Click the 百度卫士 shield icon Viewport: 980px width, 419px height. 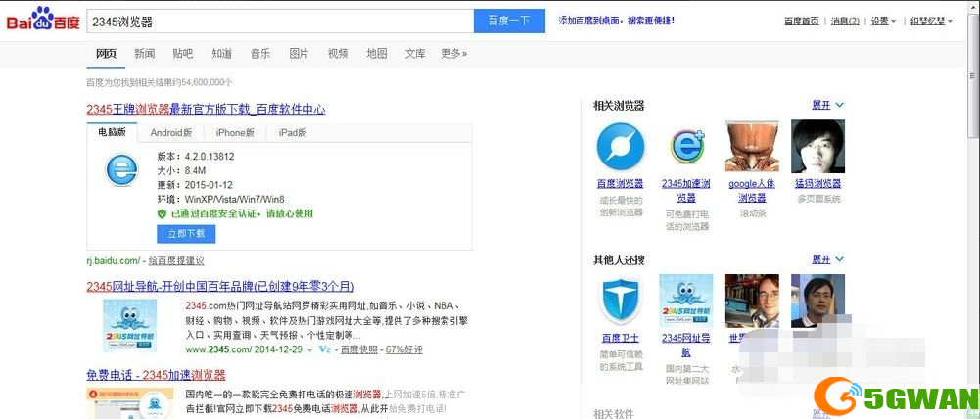click(x=620, y=301)
